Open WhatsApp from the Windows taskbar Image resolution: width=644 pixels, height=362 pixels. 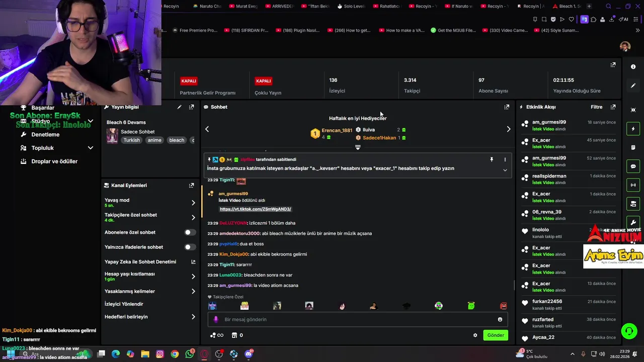point(190,354)
